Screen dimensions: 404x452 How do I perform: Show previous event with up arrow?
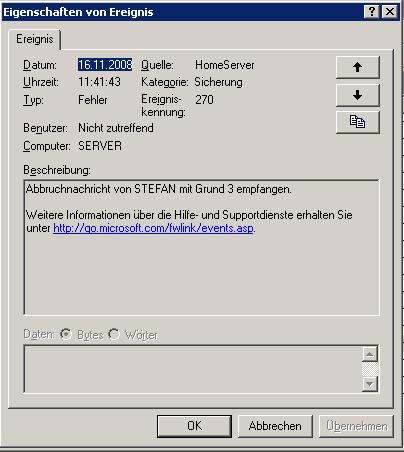tap(358, 67)
